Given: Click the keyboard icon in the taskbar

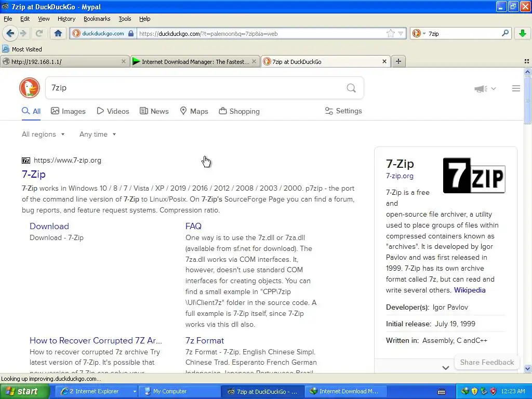Looking at the screenshot, I should coord(442,392).
